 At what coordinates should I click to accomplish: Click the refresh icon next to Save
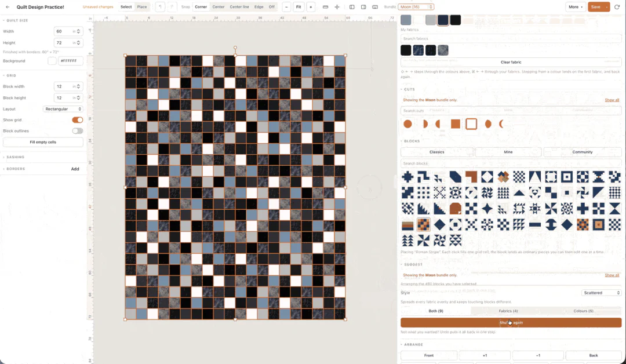tap(617, 7)
